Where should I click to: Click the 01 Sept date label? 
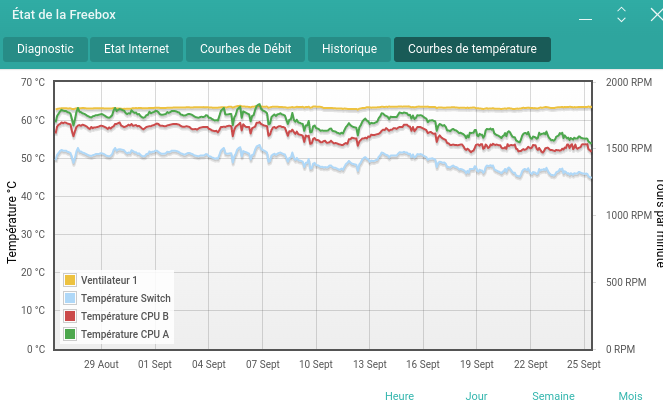click(155, 364)
